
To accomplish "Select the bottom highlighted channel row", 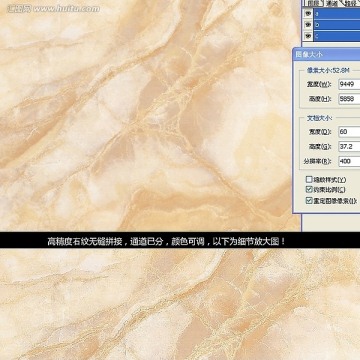I will (x=337, y=36).
